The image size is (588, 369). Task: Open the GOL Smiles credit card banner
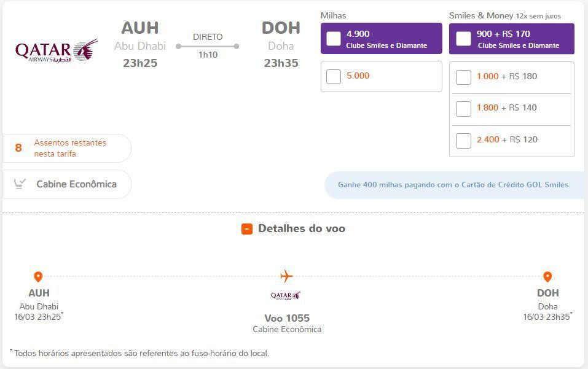point(454,185)
